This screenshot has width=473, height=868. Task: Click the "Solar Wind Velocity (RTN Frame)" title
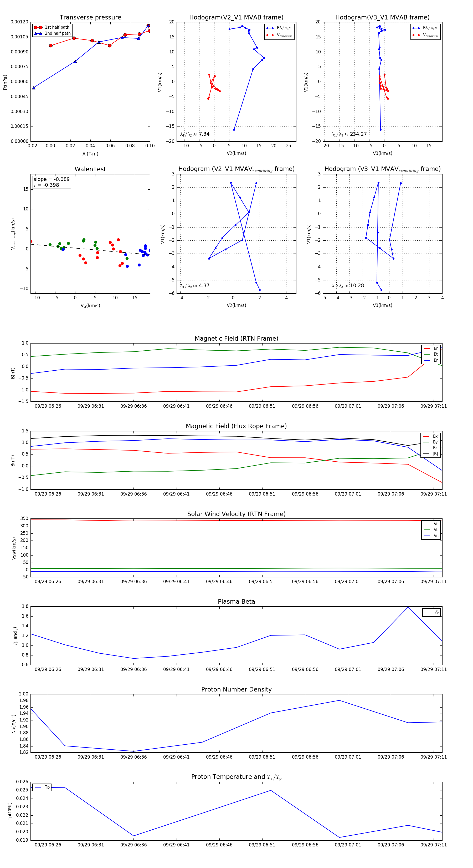236,514
